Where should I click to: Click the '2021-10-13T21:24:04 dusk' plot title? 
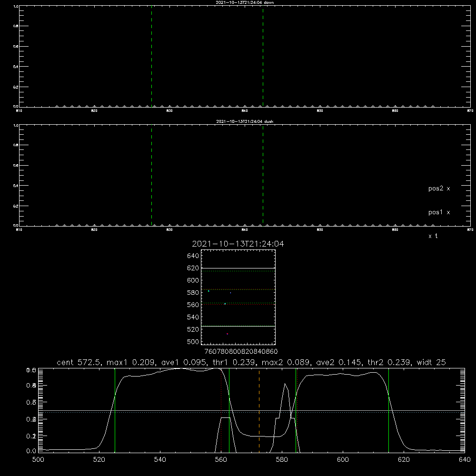tap(245, 121)
